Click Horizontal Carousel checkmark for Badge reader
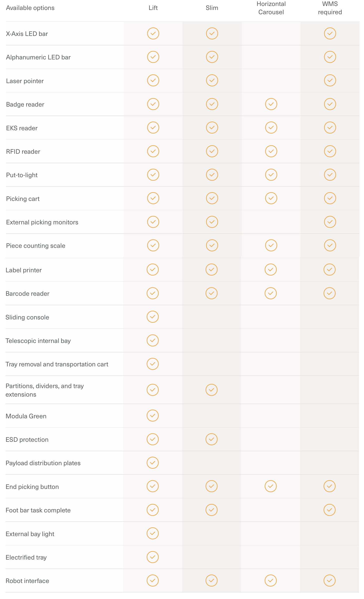The width and height of the screenshot is (364, 599). (x=271, y=104)
